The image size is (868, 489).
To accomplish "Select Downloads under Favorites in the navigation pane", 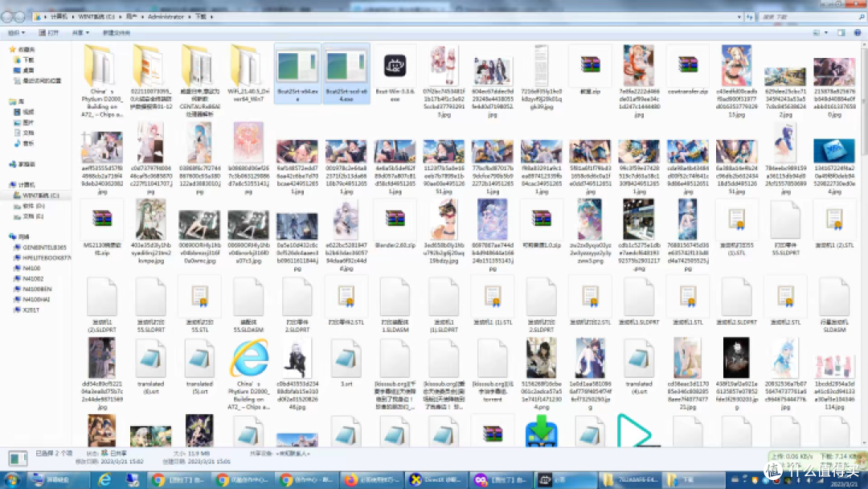I will tap(24, 60).
